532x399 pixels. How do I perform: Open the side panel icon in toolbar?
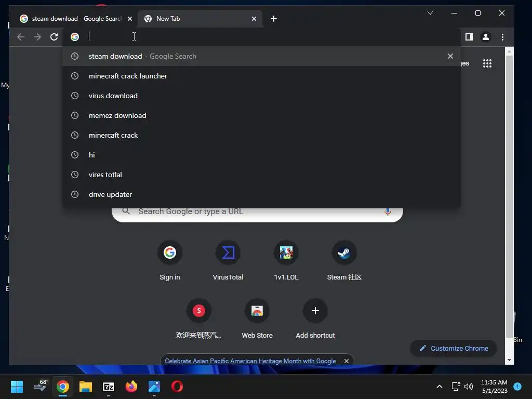(x=469, y=37)
